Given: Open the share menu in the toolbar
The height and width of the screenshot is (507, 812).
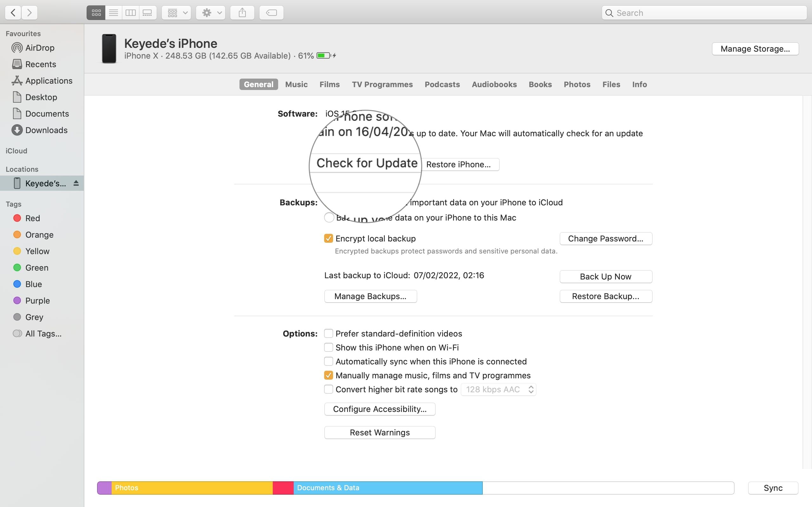Looking at the screenshot, I should tap(242, 12).
